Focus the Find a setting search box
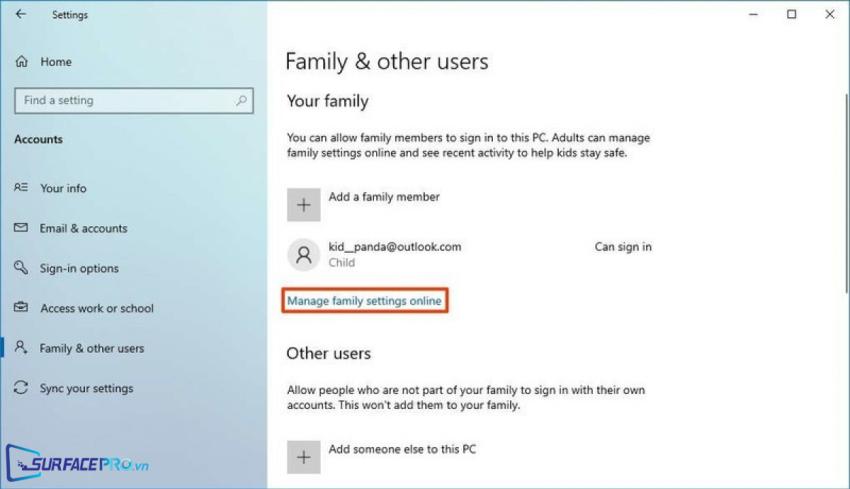 134,101
